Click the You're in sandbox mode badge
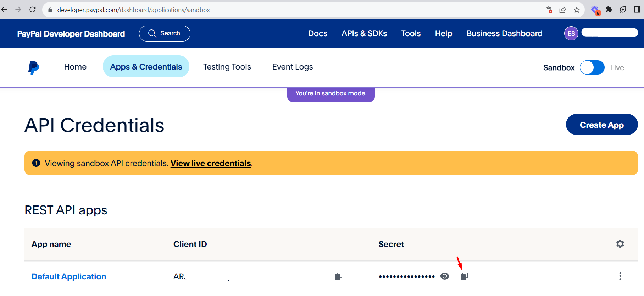Image resolution: width=644 pixels, height=296 pixels. 331,94
